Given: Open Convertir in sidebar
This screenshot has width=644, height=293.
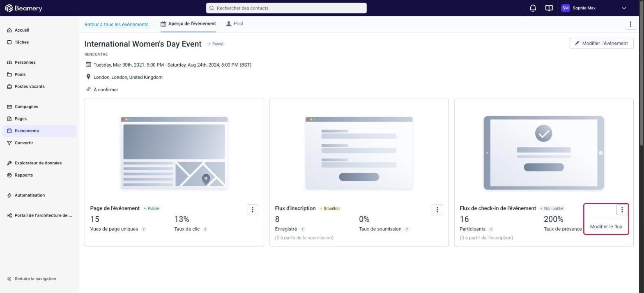Looking at the screenshot, I should point(39,143).
